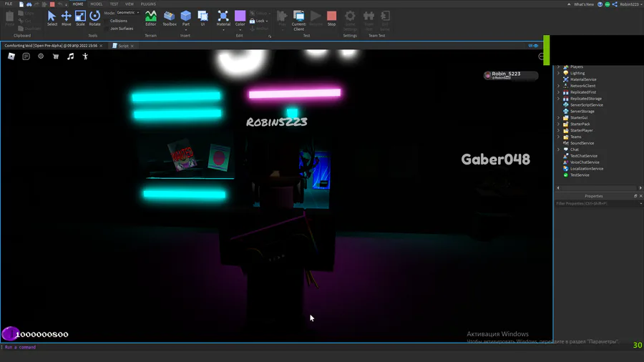Switch to the VIEW ribbon tab
This screenshot has height=362, width=644.
(129, 4)
